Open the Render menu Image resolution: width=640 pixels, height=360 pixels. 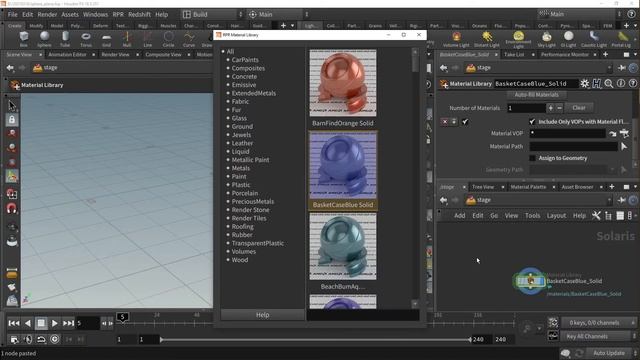[x=47, y=14]
